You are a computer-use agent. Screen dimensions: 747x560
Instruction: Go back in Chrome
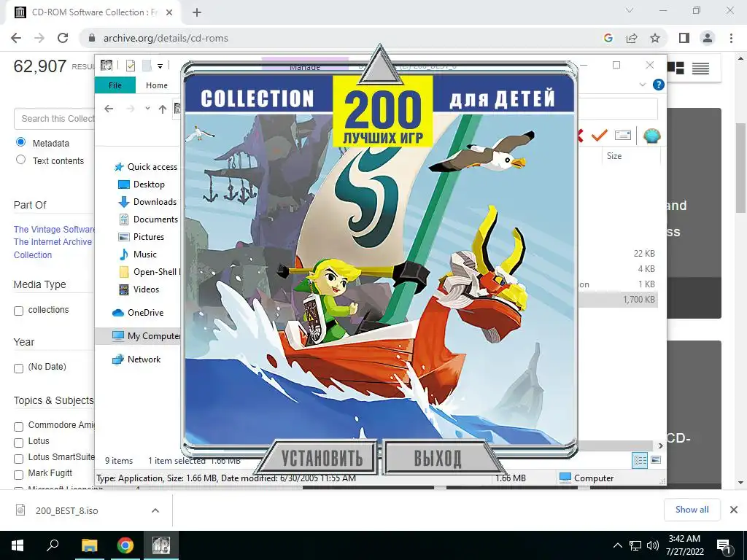click(x=16, y=38)
